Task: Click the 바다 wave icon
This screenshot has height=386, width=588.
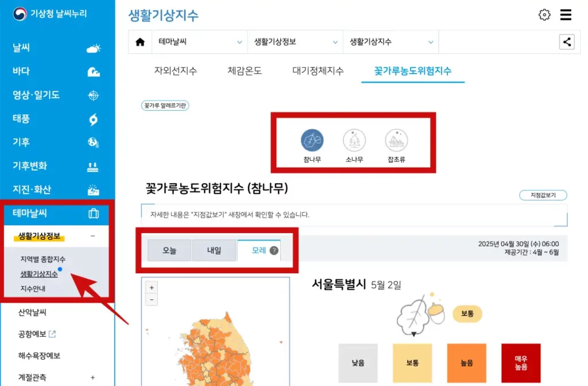Action: (x=94, y=72)
